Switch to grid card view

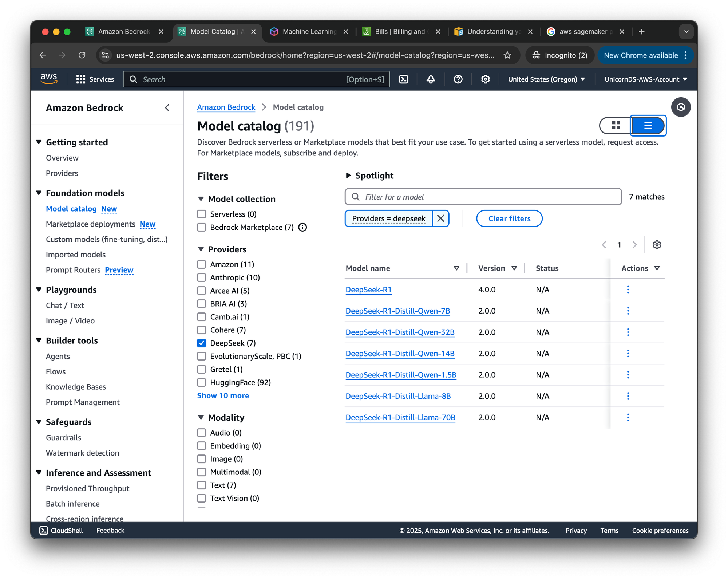(616, 126)
